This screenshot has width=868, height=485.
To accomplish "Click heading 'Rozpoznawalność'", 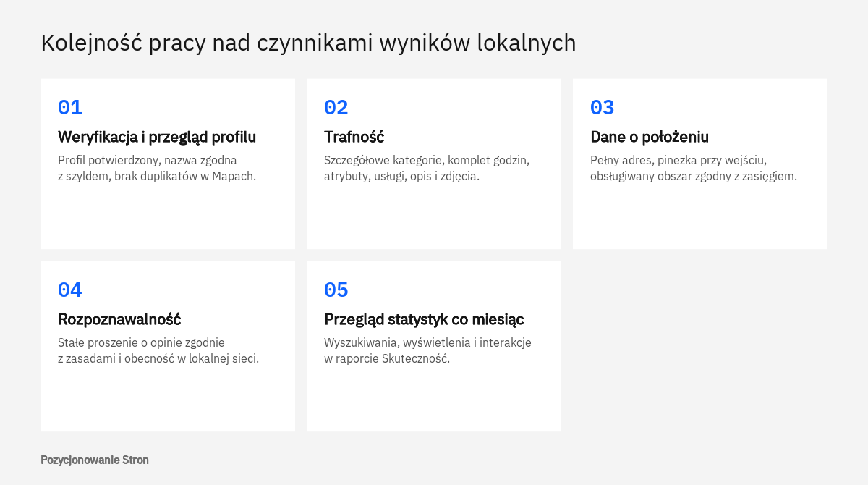I will coord(119,319).
